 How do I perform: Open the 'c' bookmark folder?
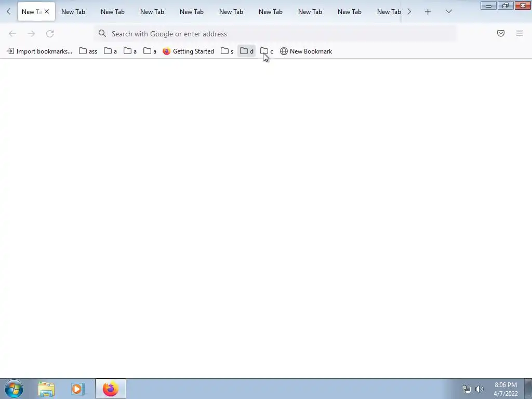(x=267, y=51)
